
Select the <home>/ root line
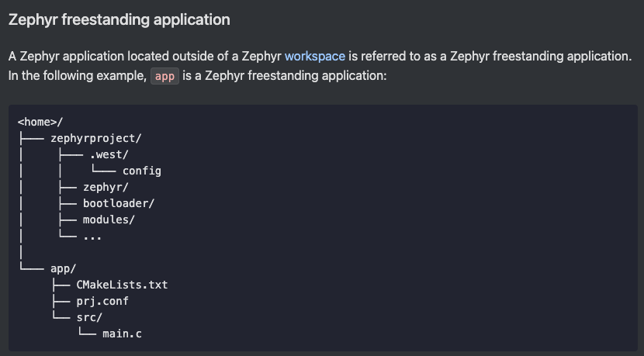click(x=40, y=122)
